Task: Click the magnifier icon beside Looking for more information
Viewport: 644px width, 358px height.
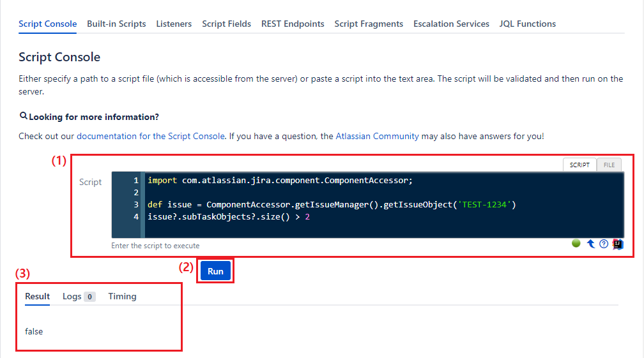Action: tap(24, 116)
